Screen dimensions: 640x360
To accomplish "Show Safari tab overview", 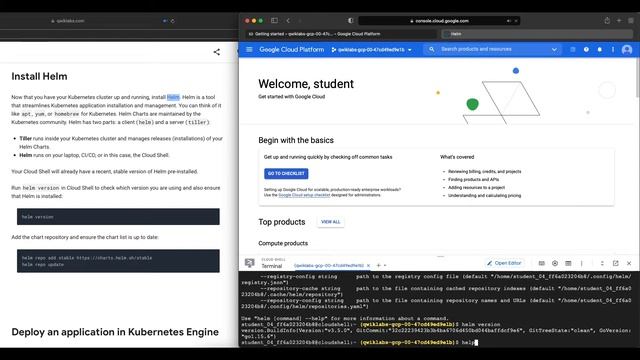I will (x=631, y=20).
